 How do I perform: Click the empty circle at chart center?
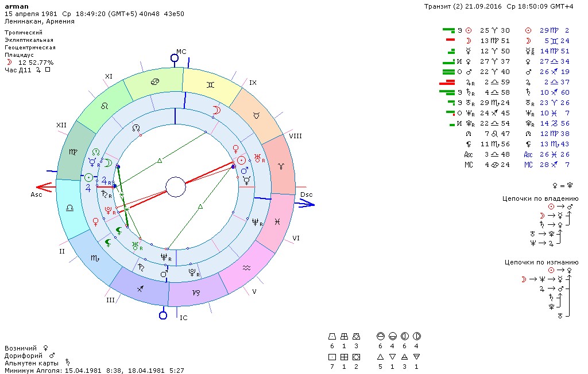(x=175, y=186)
